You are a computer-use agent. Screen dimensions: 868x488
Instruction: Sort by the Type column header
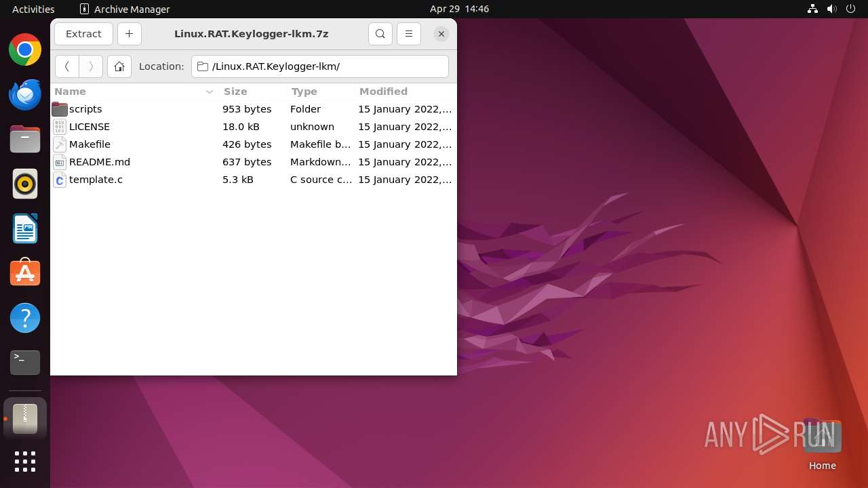point(320,91)
